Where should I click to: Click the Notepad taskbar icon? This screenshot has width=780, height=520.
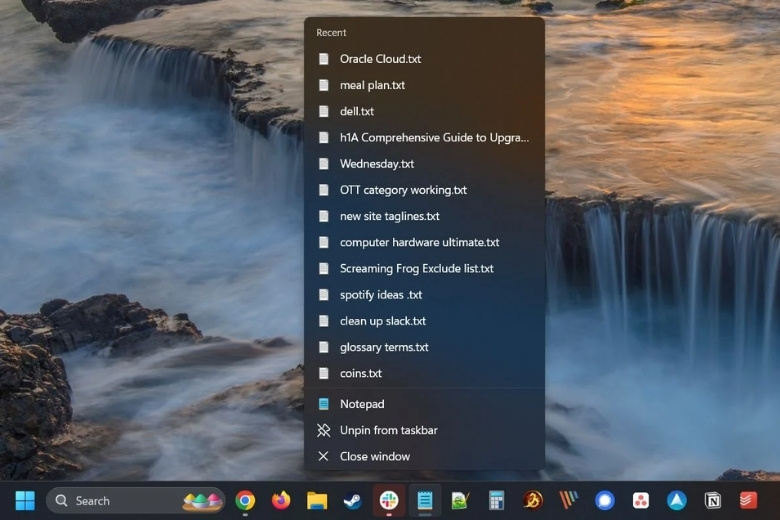(x=425, y=500)
